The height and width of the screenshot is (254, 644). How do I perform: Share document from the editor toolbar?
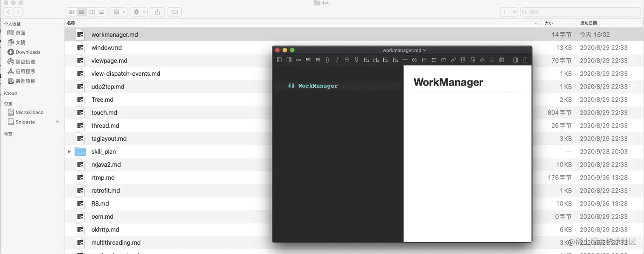tap(525, 60)
